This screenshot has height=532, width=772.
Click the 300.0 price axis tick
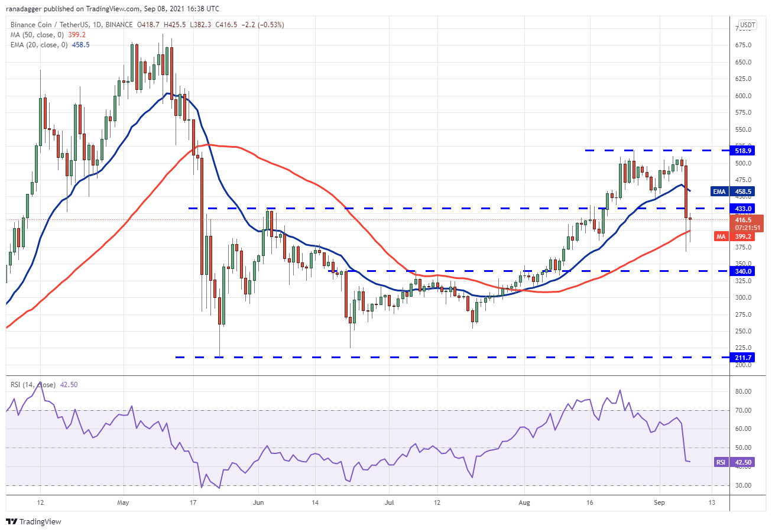pos(744,297)
